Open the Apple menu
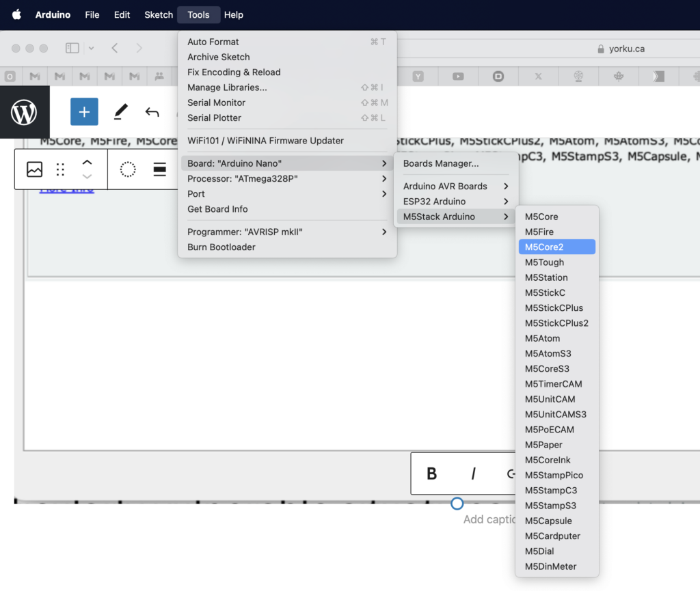This screenshot has width=700, height=591. (16, 15)
